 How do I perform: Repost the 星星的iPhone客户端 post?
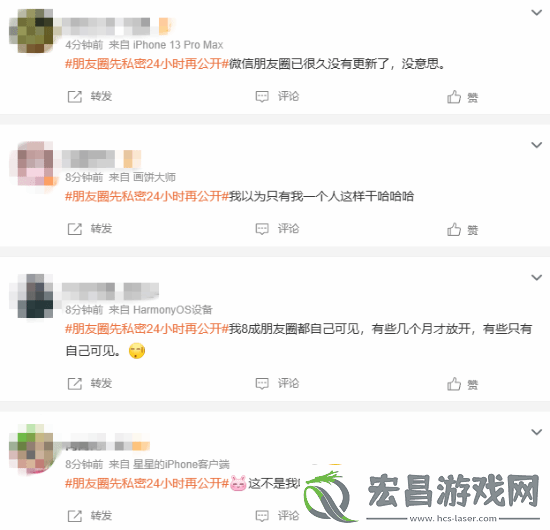(89, 516)
